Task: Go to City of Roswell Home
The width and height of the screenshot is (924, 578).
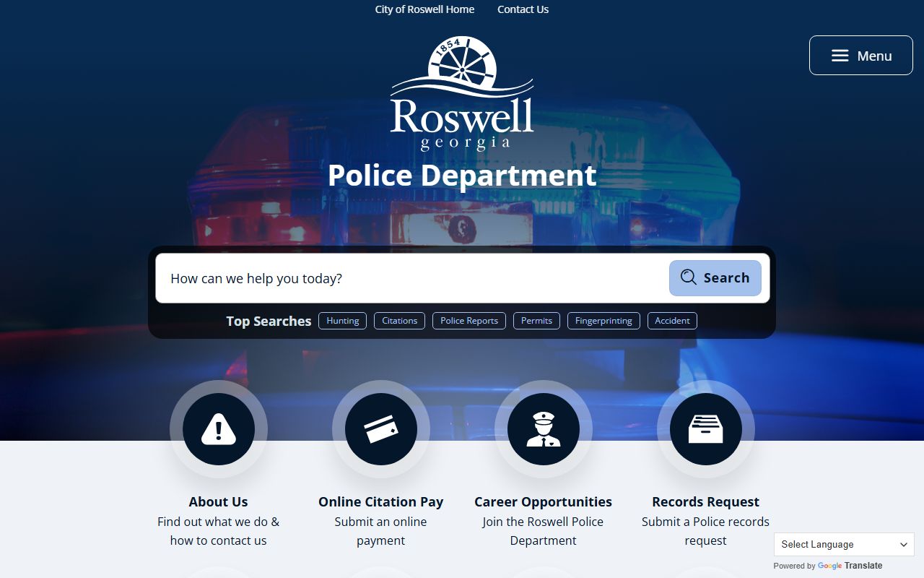Action: tap(424, 9)
